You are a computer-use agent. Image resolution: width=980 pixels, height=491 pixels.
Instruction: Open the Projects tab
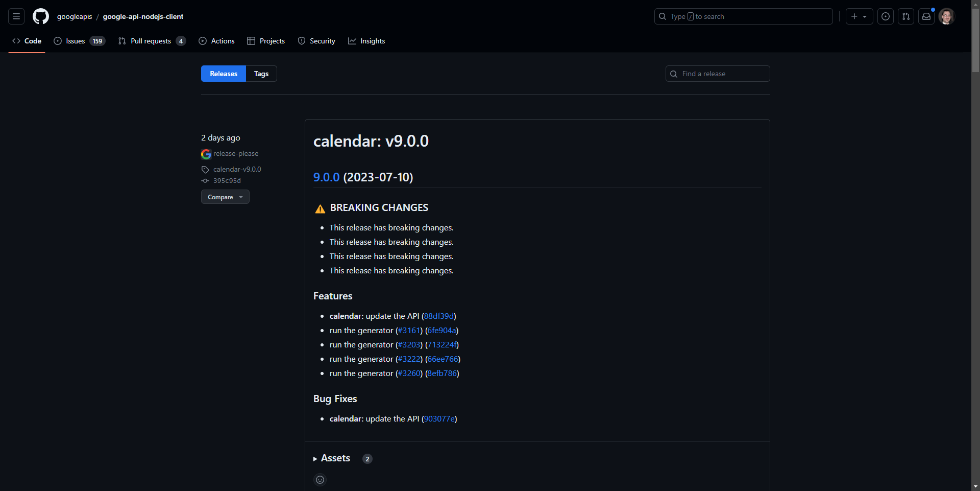pos(266,41)
